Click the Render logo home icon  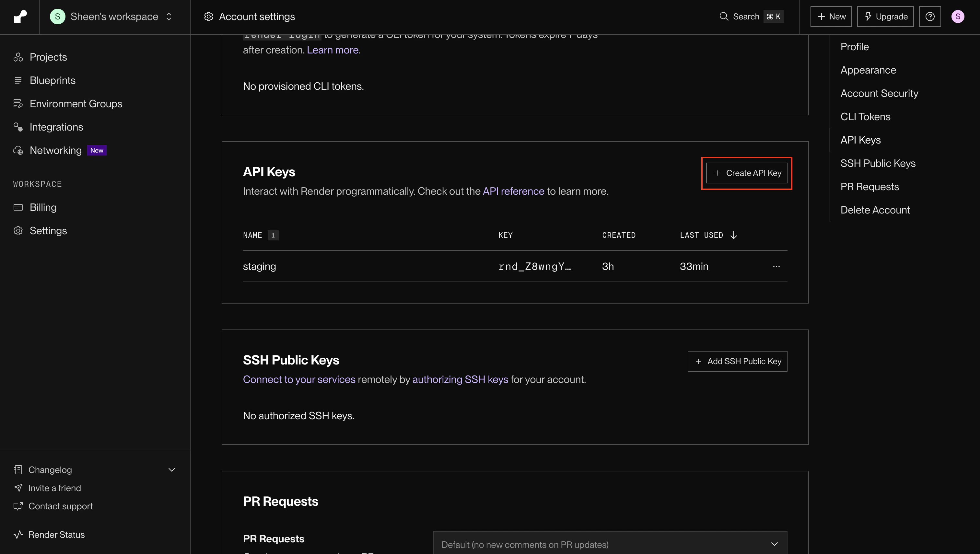pyautogui.click(x=20, y=17)
